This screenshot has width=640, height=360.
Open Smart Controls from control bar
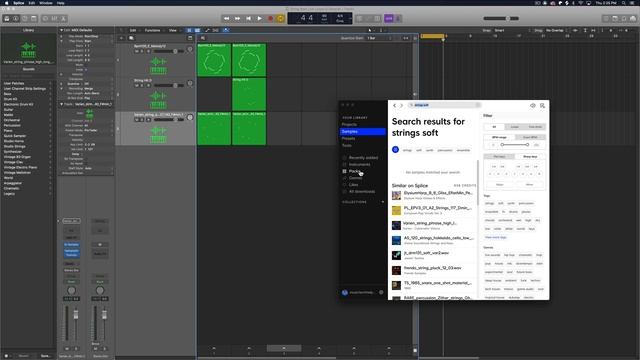coord(45,18)
